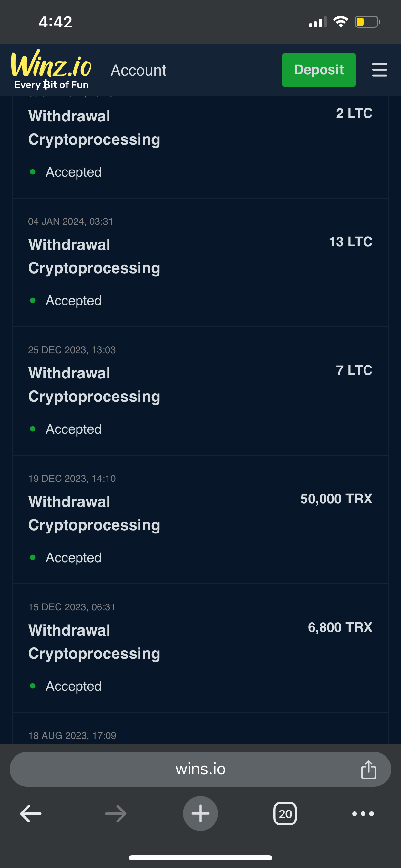Tap the 15 DEC 2023, 06:31 date
This screenshot has width=401, height=868.
point(72,607)
